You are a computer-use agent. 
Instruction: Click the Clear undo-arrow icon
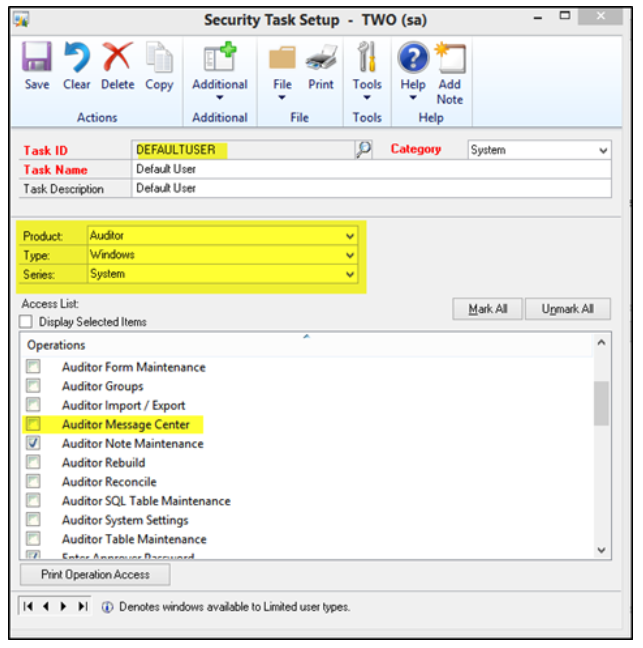pos(76,57)
